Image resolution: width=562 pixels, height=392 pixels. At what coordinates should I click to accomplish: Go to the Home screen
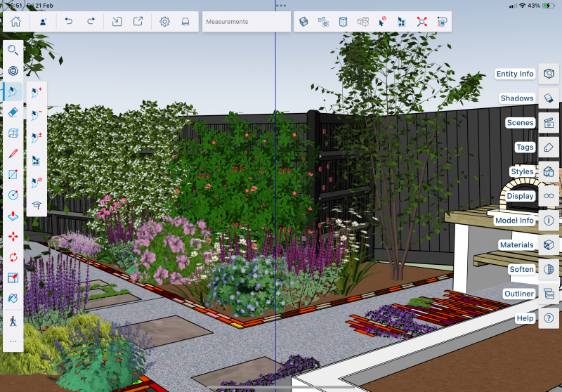pyautogui.click(x=15, y=22)
